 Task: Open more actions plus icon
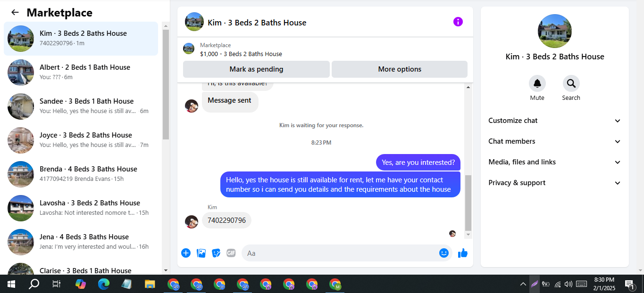pyautogui.click(x=186, y=253)
